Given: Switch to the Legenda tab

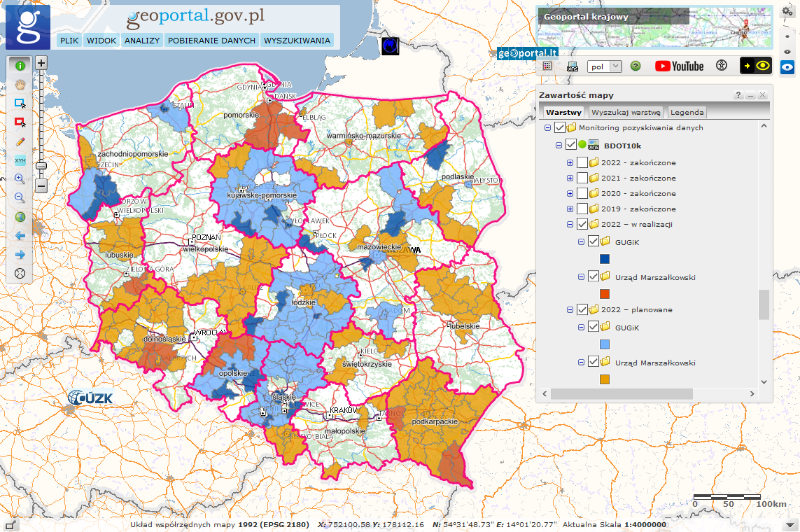Looking at the screenshot, I should (x=687, y=112).
